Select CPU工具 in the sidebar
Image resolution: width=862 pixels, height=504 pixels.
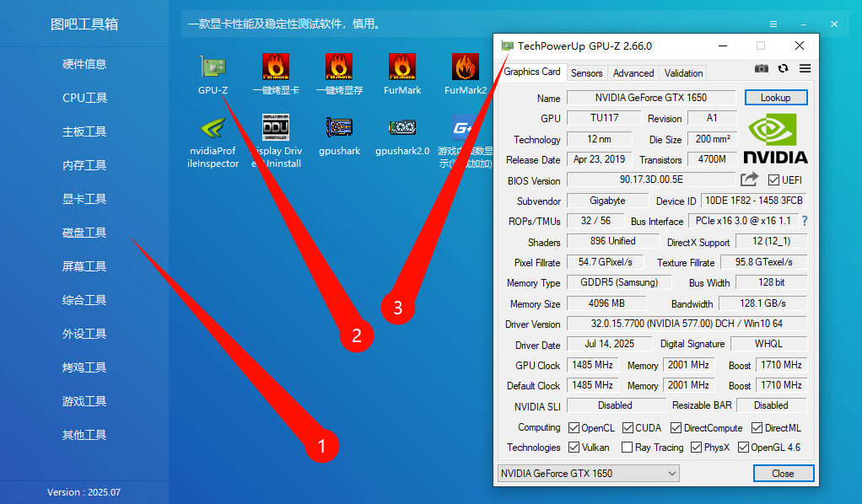[x=84, y=98]
